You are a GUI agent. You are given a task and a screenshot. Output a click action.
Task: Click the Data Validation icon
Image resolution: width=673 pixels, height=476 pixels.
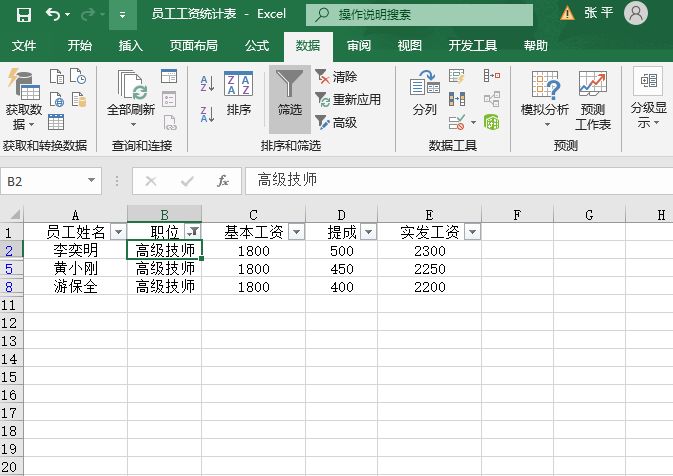click(457, 122)
